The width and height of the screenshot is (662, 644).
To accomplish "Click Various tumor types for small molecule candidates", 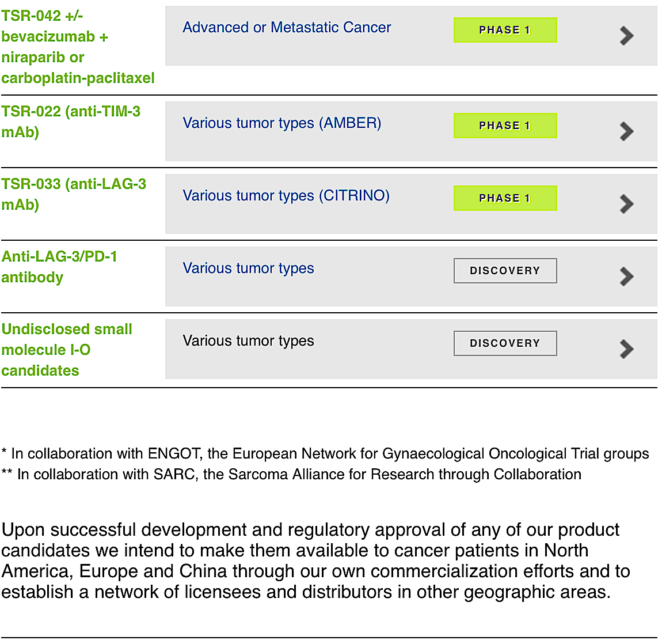I will pyautogui.click(x=248, y=341).
